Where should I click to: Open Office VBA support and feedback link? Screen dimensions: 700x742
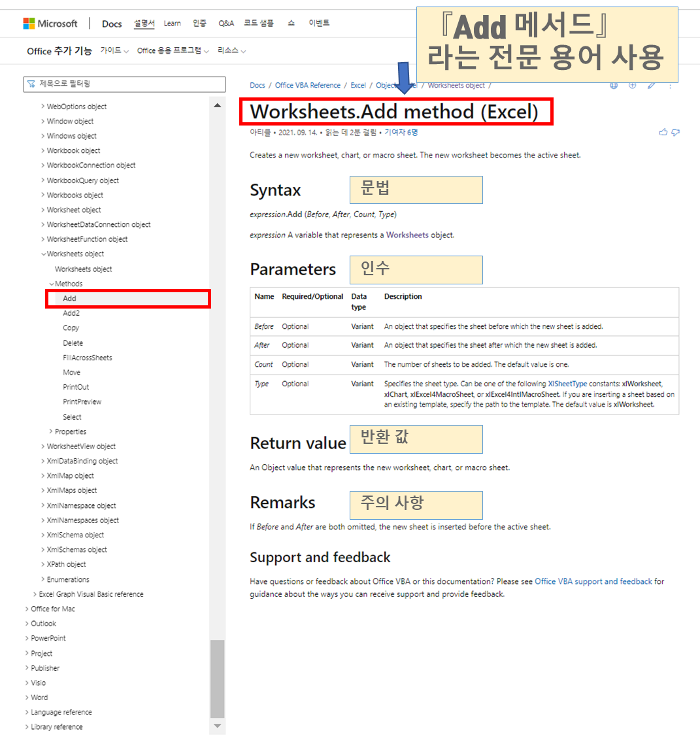point(593,581)
